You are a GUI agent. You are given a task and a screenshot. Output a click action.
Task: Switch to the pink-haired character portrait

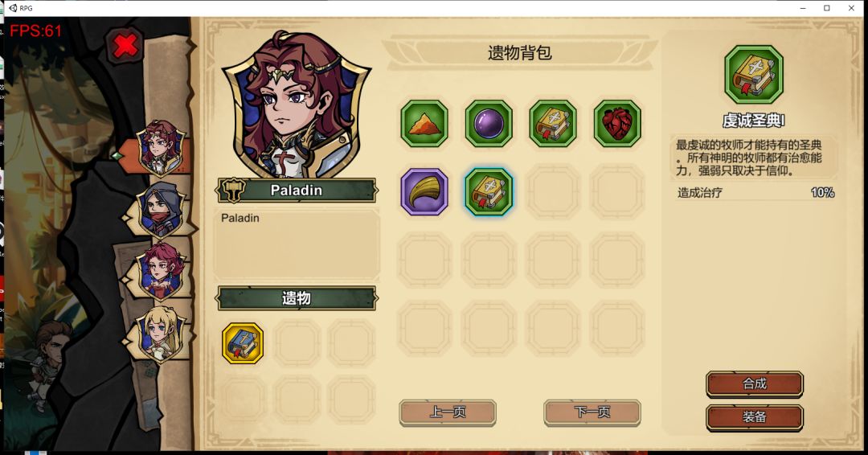pos(161,272)
